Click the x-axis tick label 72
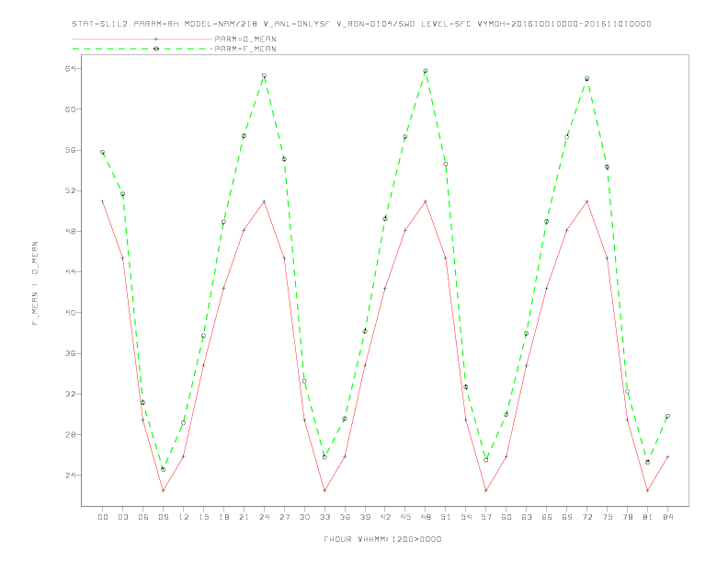Screen dimensions: 728x563 [586, 517]
